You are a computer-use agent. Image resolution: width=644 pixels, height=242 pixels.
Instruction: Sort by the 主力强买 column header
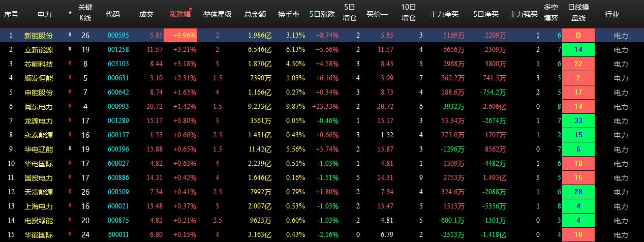coord(524,14)
